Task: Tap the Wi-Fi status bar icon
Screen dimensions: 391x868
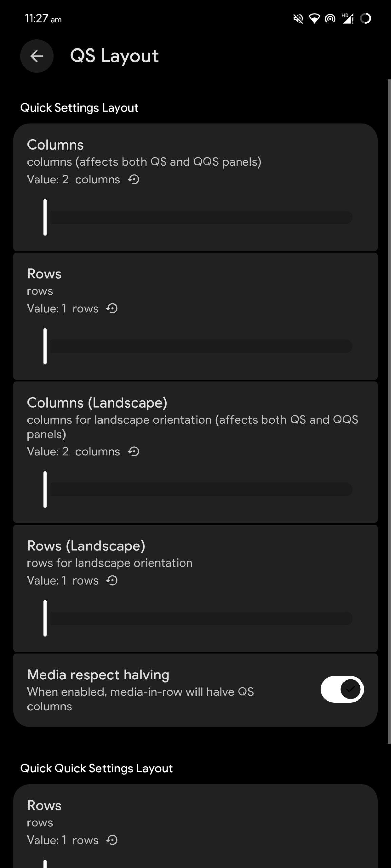Action: coord(314,19)
